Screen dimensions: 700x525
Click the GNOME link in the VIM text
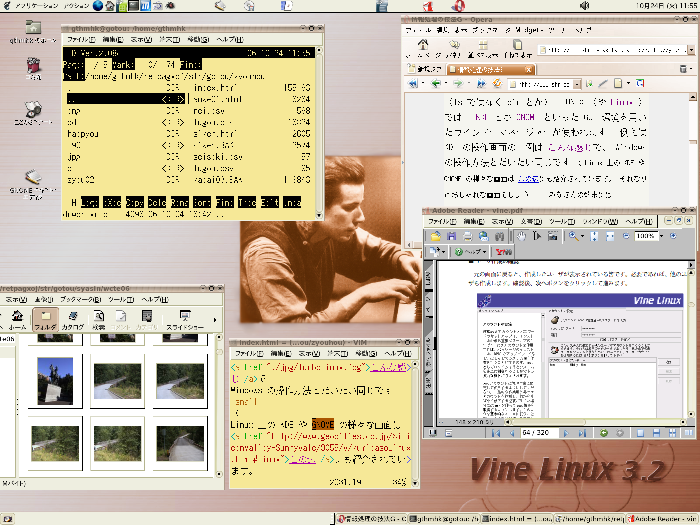pos(323,424)
